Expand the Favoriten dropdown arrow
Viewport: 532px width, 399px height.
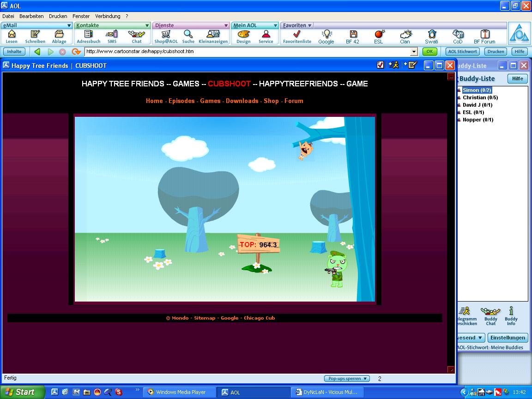[310, 25]
